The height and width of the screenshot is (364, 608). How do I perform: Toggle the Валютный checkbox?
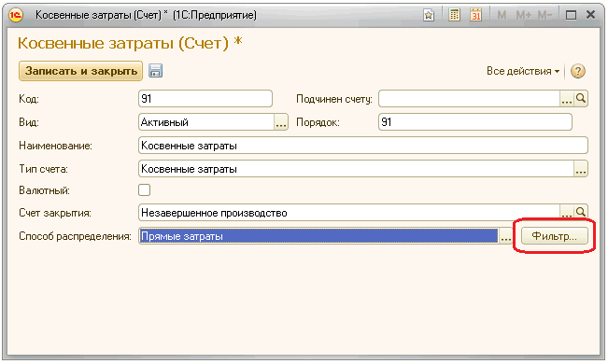(144, 190)
